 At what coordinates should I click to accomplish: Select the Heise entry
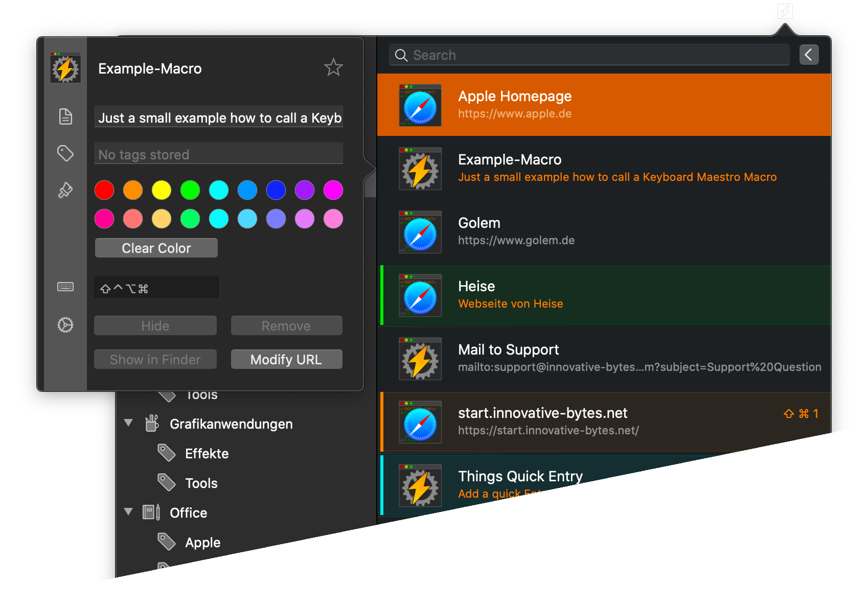pyautogui.click(x=604, y=295)
